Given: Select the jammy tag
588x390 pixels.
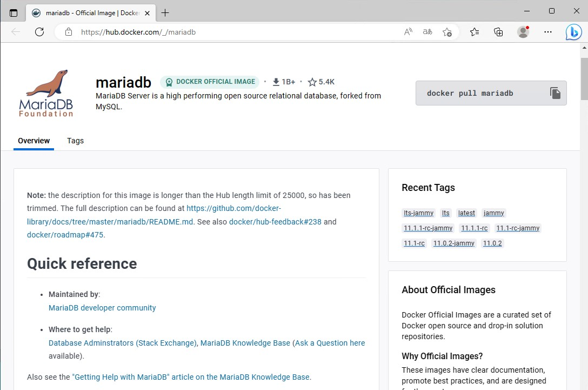Looking at the screenshot, I should point(493,213).
